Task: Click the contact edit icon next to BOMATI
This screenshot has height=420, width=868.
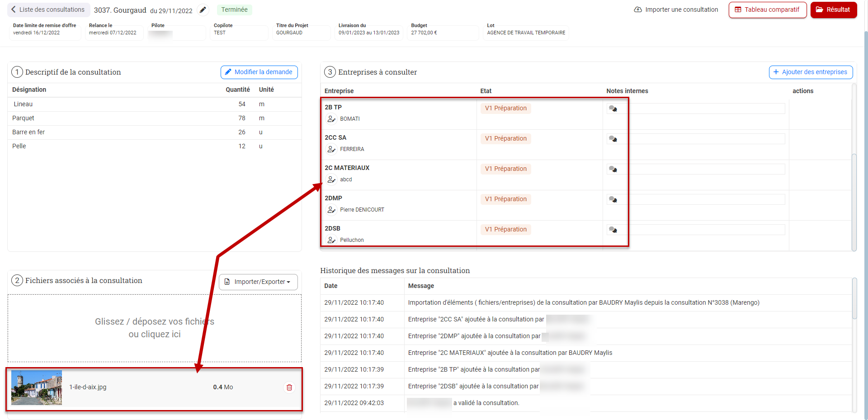Action: coord(331,119)
